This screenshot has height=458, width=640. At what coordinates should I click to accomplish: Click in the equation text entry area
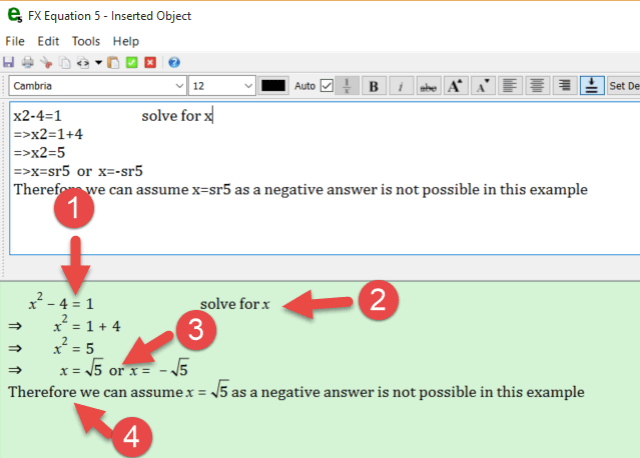pyautogui.click(x=320, y=230)
